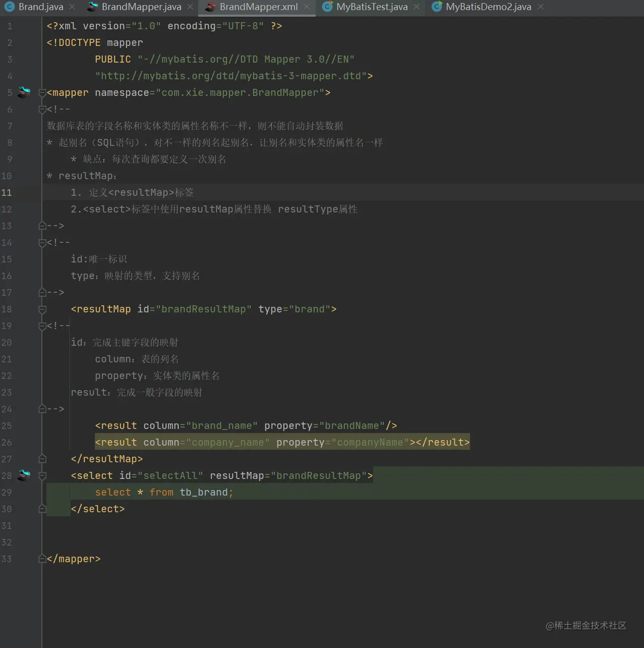Click the resultMap closing fold on line 27
Viewport: 644px width, 648px height.
42,459
